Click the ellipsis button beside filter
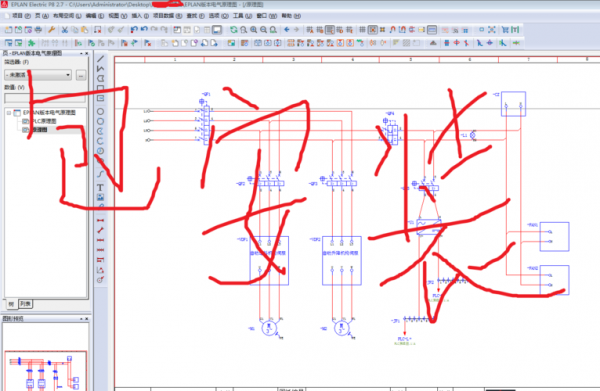The height and width of the screenshot is (391, 600). coord(81,75)
